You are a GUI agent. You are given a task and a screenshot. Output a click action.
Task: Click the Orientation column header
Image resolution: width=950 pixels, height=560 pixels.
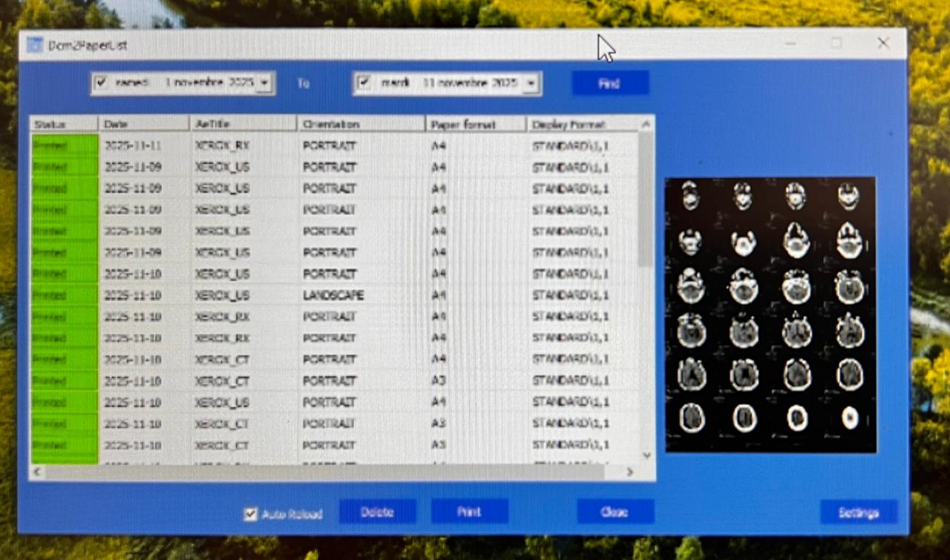pyautogui.click(x=361, y=124)
